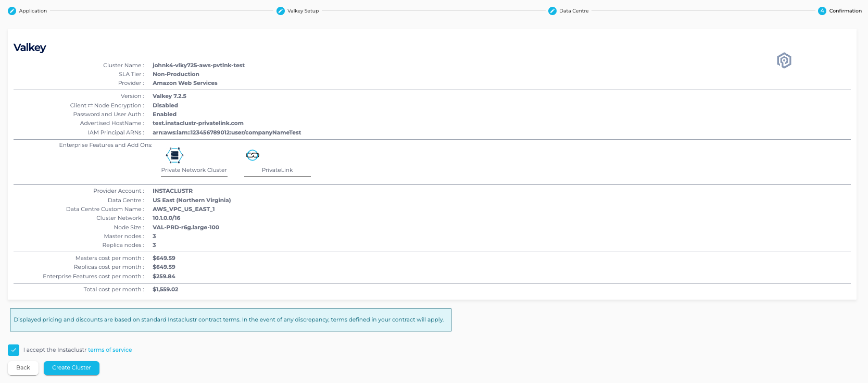
Task: Open the terms of service link
Action: coord(110,350)
